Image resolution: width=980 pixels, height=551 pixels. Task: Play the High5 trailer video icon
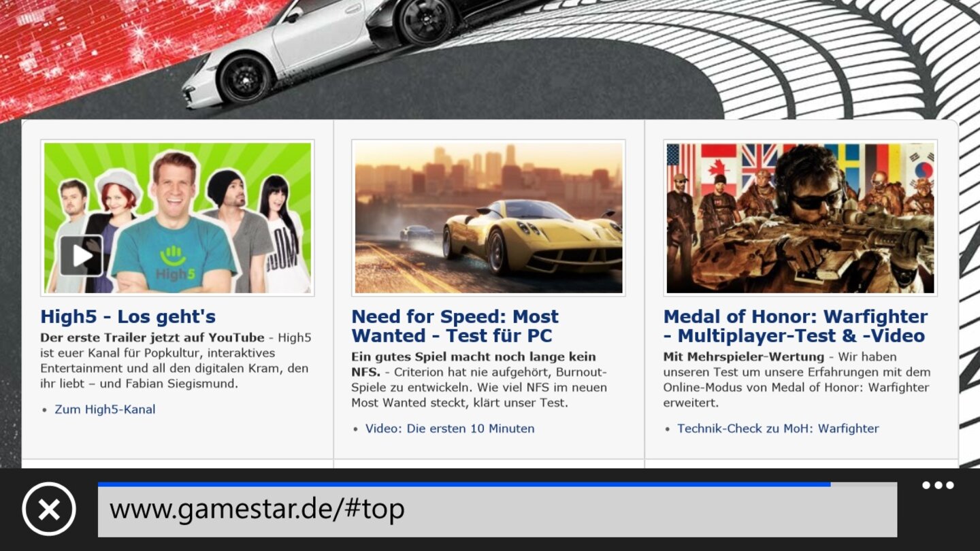tap(81, 255)
